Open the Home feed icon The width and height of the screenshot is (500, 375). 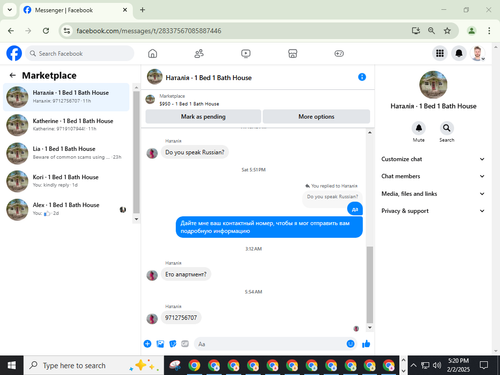click(152, 53)
